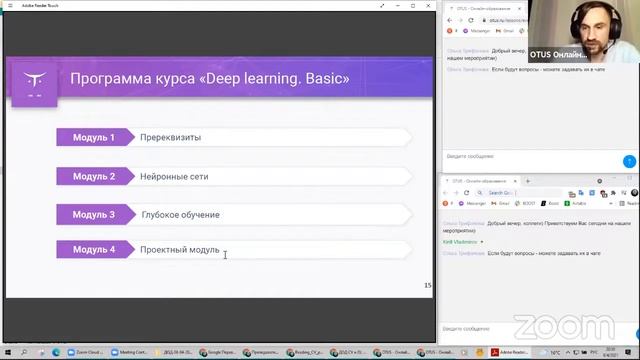The image size is (640, 360).
Task: Go back in the upper browser window
Action: (449, 20)
